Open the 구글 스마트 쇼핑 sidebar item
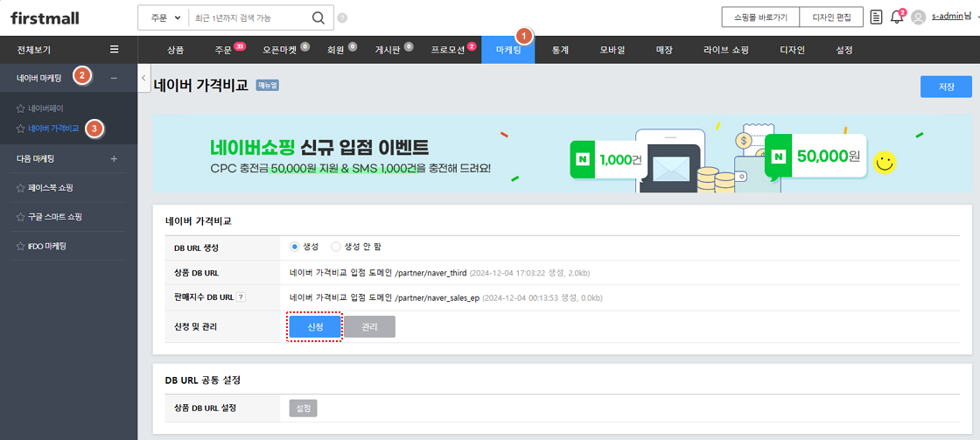 click(55, 217)
